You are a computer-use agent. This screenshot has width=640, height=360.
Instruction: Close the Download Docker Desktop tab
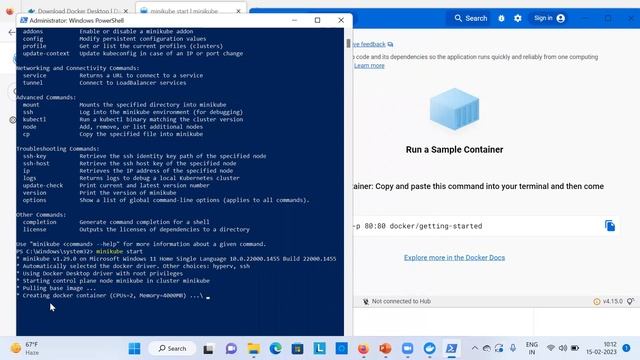tap(126, 11)
